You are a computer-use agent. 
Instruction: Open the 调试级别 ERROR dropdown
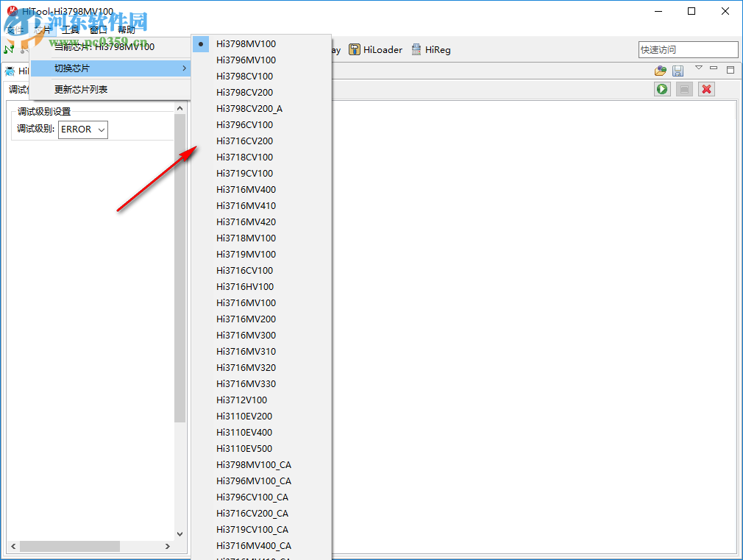(83, 130)
